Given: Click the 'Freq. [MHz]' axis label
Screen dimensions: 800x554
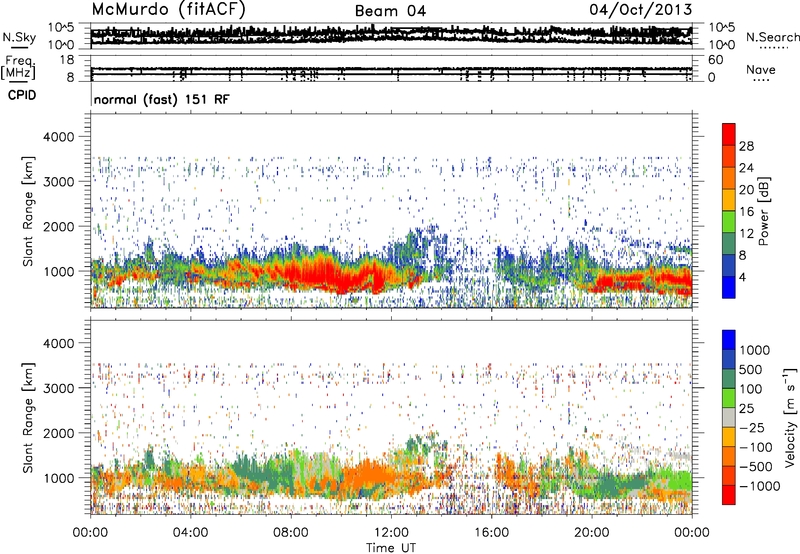Looking at the screenshot, I should click(18, 67).
